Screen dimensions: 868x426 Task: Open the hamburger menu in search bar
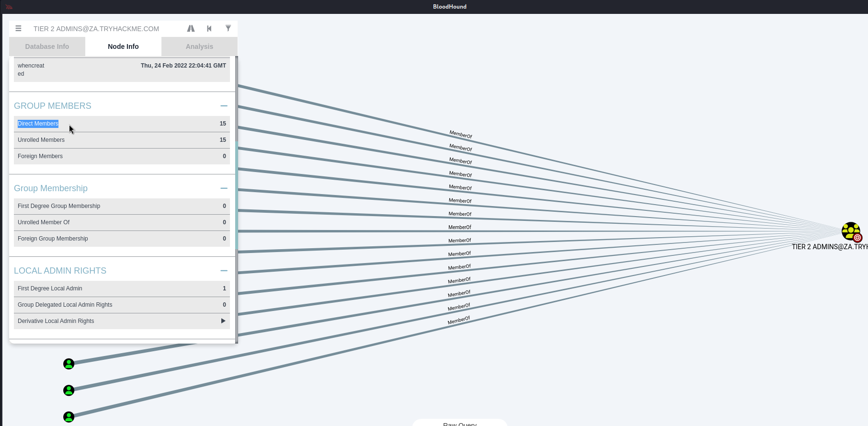pyautogui.click(x=18, y=29)
